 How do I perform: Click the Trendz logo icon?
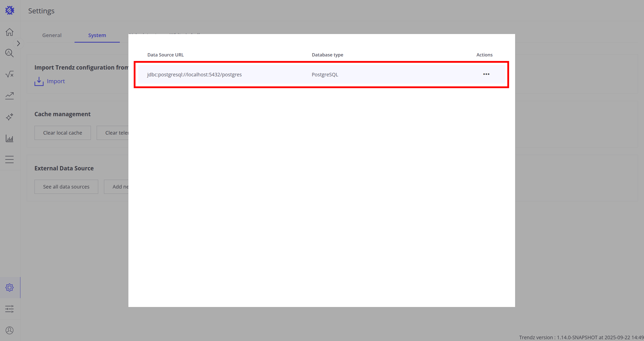[10, 10]
